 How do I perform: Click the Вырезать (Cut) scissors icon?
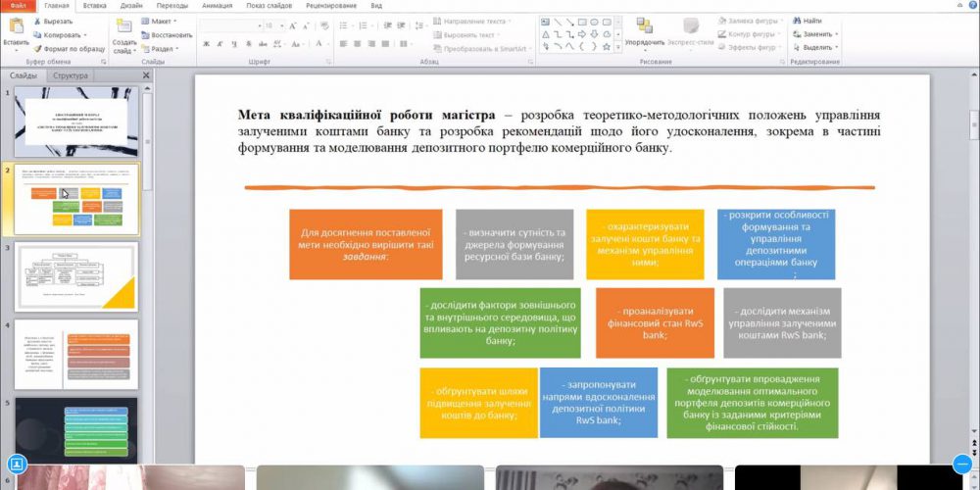click(x=39, y=20)
